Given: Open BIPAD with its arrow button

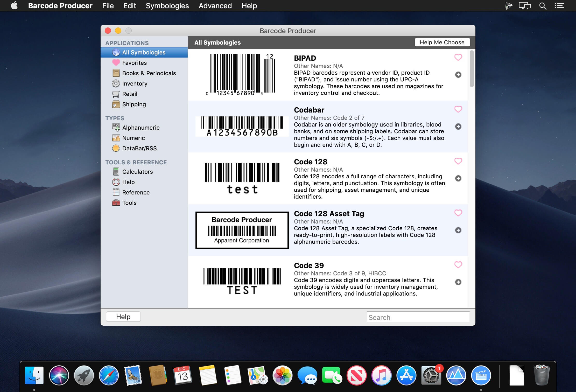Looking at the screenshot, I should point(458,75).
